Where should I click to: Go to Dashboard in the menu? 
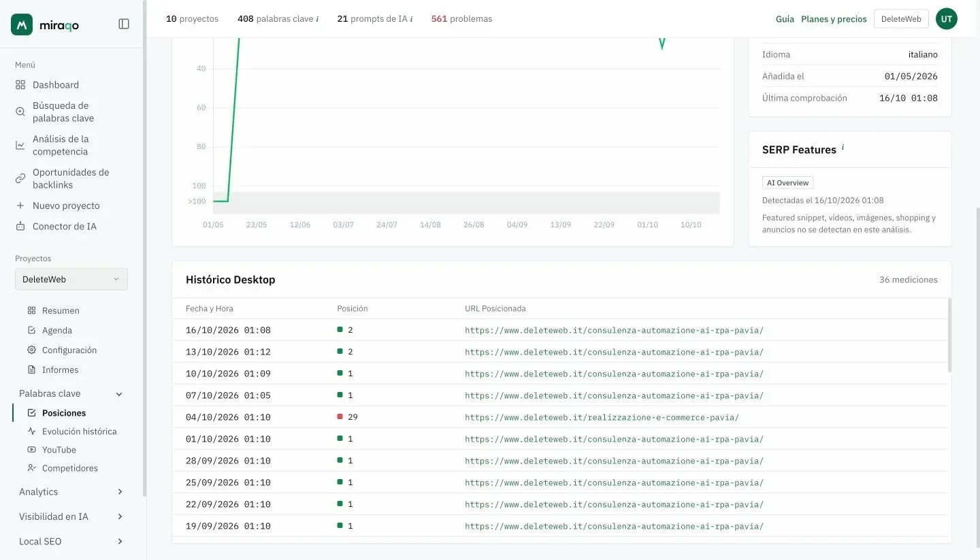56,85
